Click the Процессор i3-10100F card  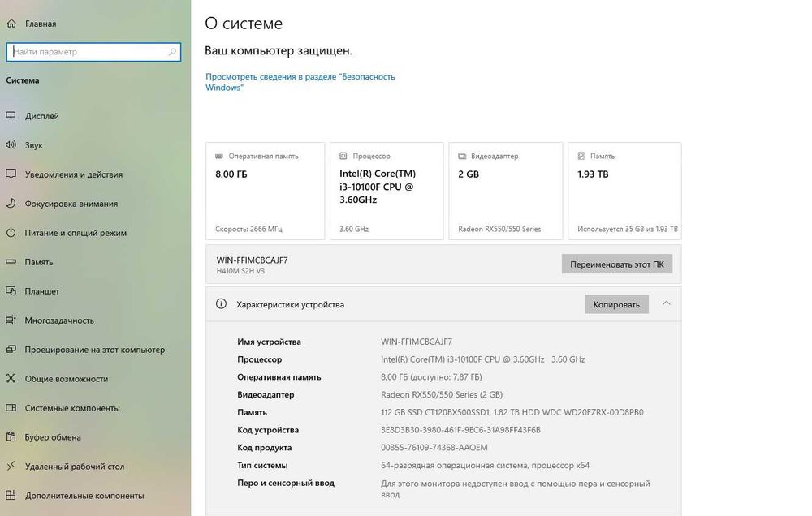tap(387, 191)
